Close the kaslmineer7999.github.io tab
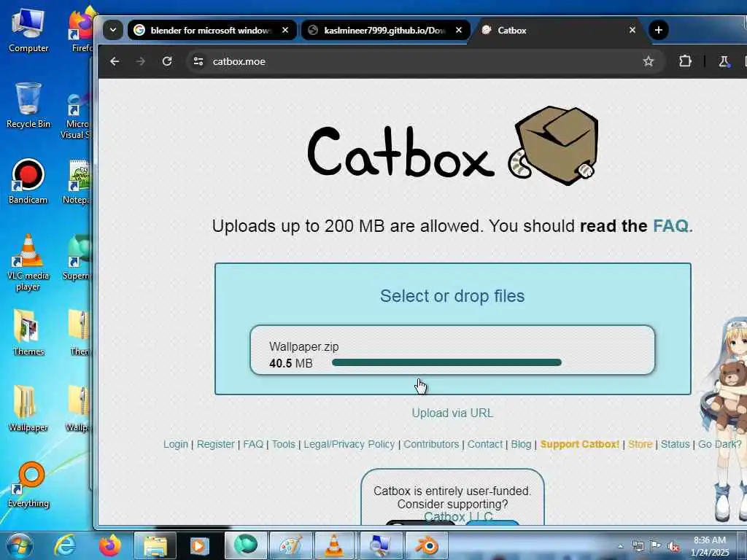The height and width of the screenshot is (560, 747). coord(458,30)
